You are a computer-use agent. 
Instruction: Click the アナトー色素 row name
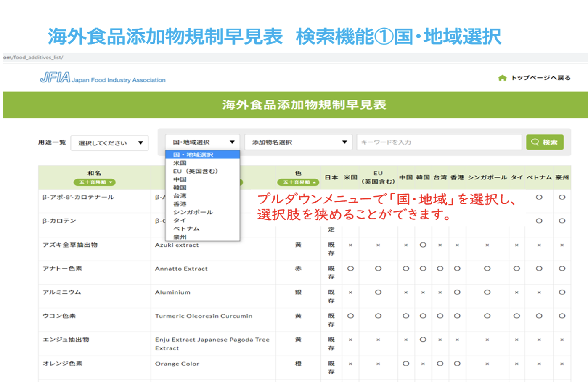(x=62, y=269)
